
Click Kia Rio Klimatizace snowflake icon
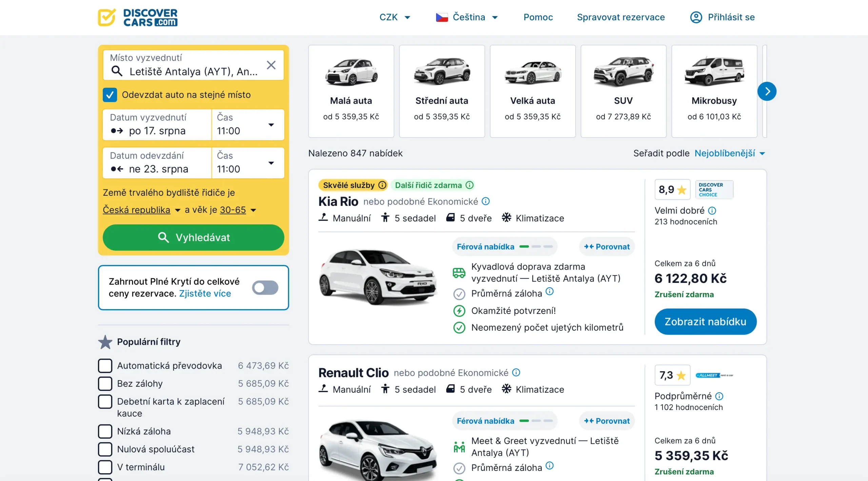[506, 217]
